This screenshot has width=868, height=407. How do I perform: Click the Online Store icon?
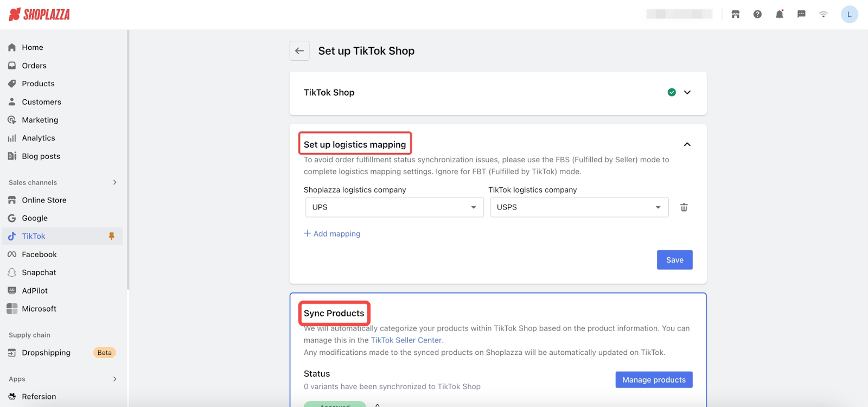tap(12, 200)
